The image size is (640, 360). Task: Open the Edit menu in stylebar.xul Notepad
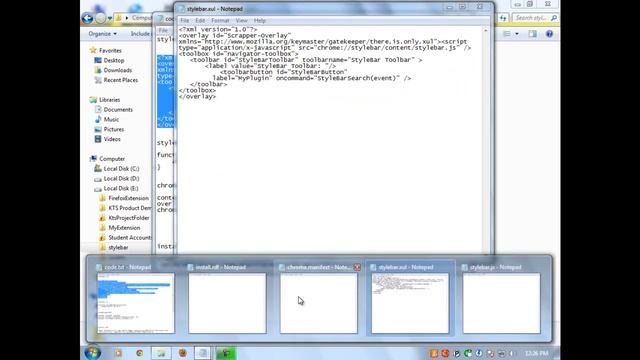200,20
